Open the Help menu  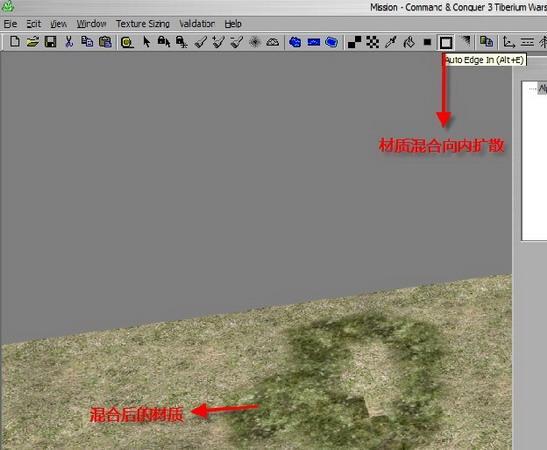(233, 24)
